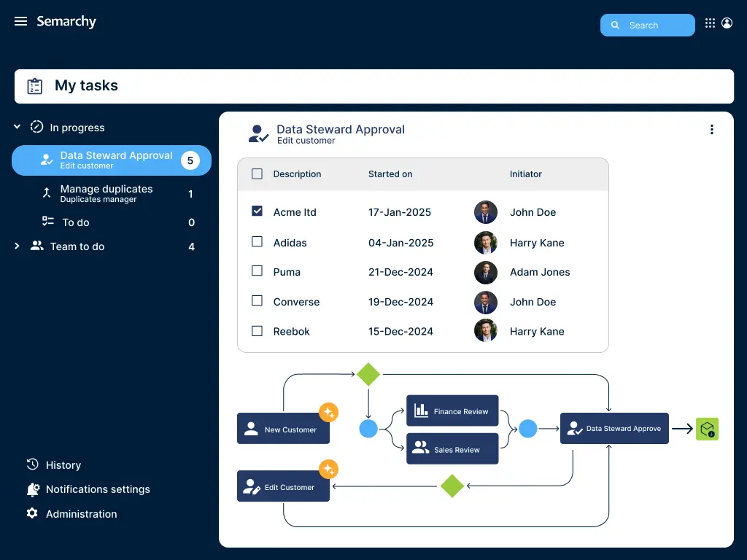The height and width of the screenshot is (560, 747).
Task: Click the Data Steward Approve workflow step
Action: tap(614, 429)
